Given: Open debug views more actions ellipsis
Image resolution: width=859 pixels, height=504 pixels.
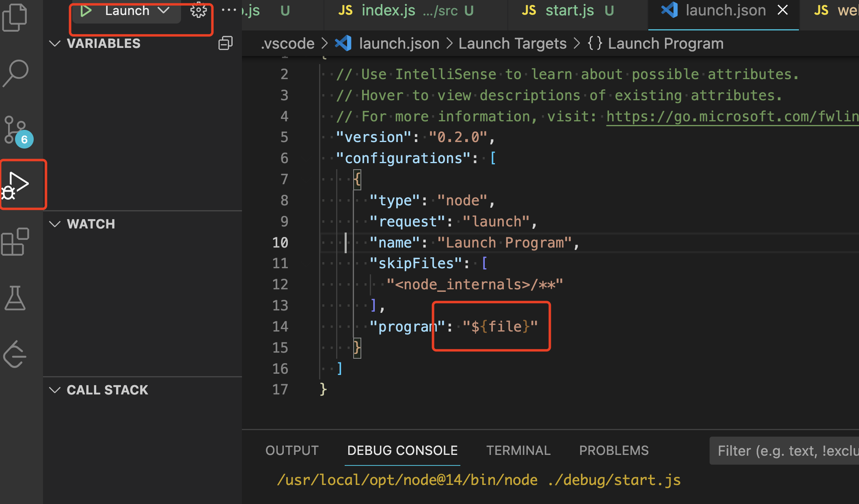Looking at the screenshot, I should tap(229, 10).
